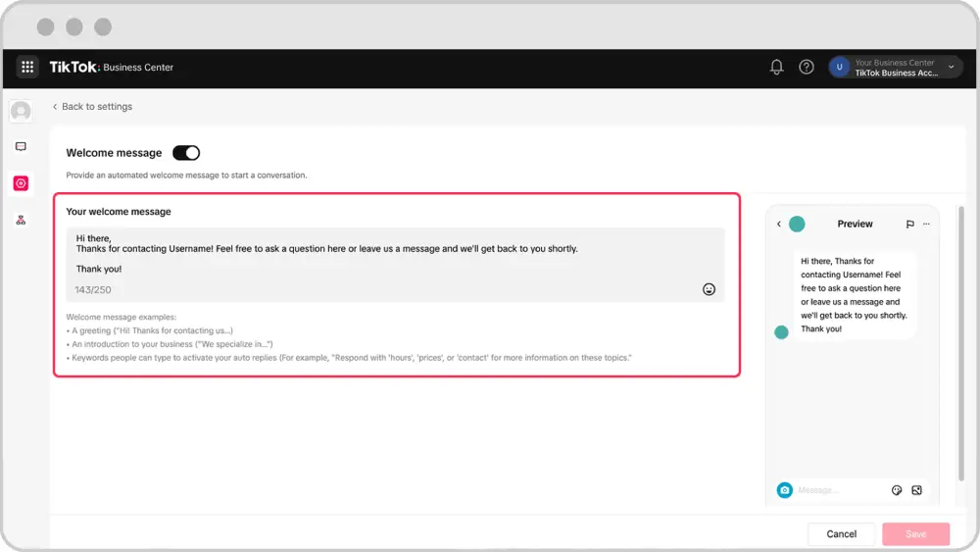Image resolution: width=980 pixels, height=552 pixels.
Task: Click the back chevron in Preview header
Action: 779,224
